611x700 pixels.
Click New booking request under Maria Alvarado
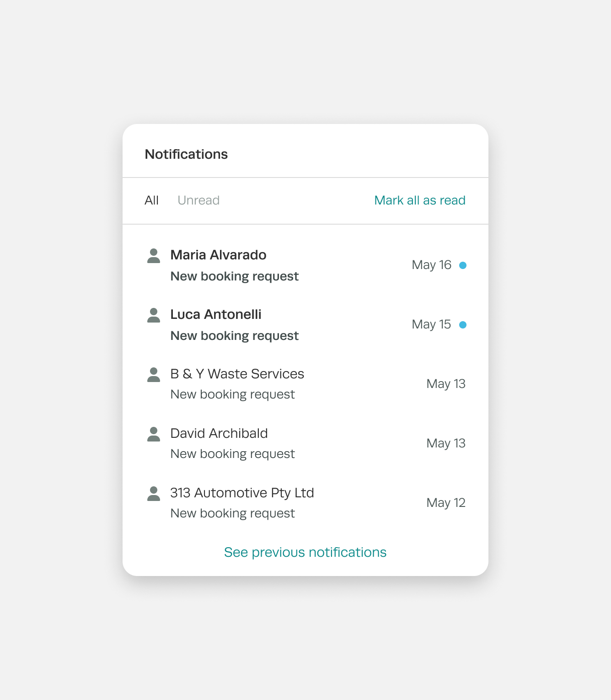[234, 276]
